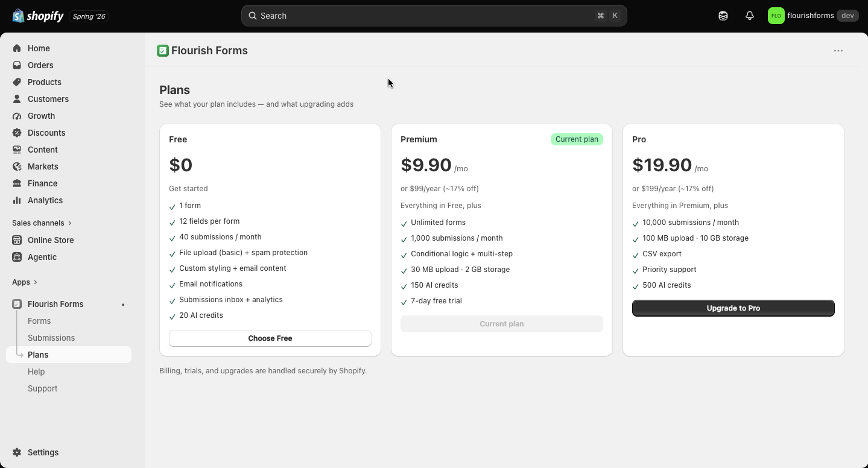Open the Orders inbox icon
The width and height of the screenshot is (868, 468).
(17, 65)
